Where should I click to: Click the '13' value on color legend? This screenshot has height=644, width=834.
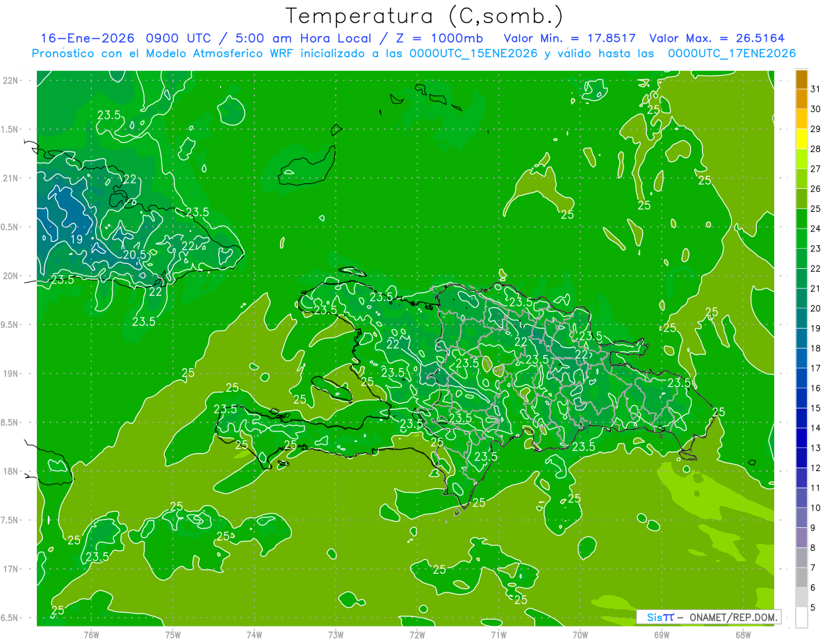815,448
